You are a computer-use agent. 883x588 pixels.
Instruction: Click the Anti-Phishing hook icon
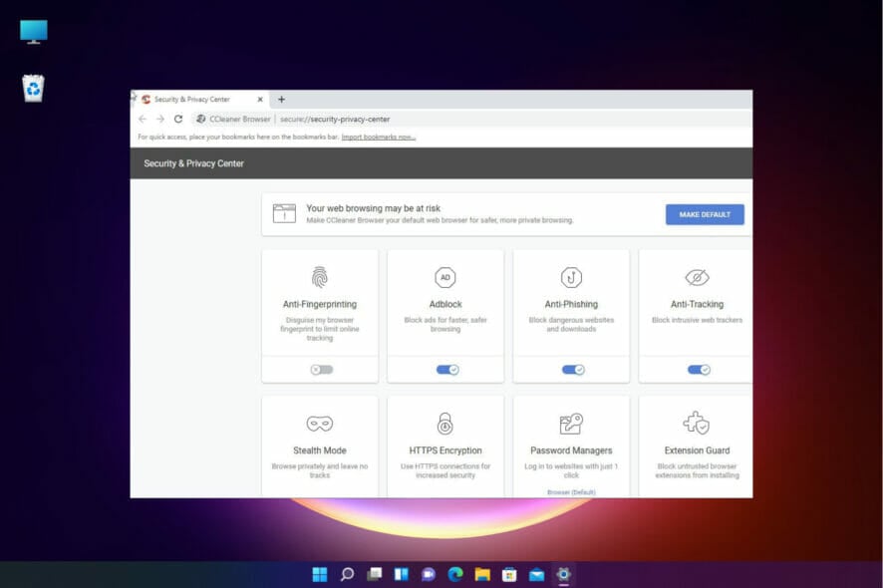click(x=570, y=275)
